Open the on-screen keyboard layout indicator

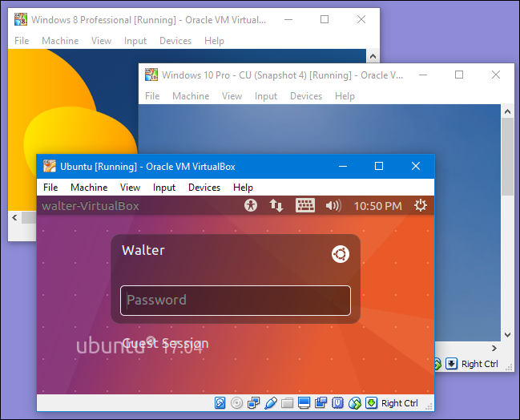pos(305,206)
